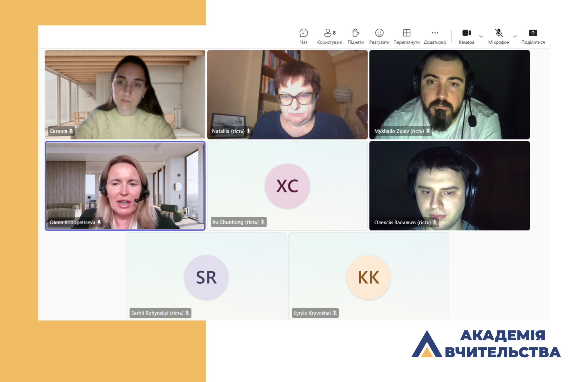
Task: Click Mykhailo Zuiev (гість) name label
Action: [x=399, y=131]
